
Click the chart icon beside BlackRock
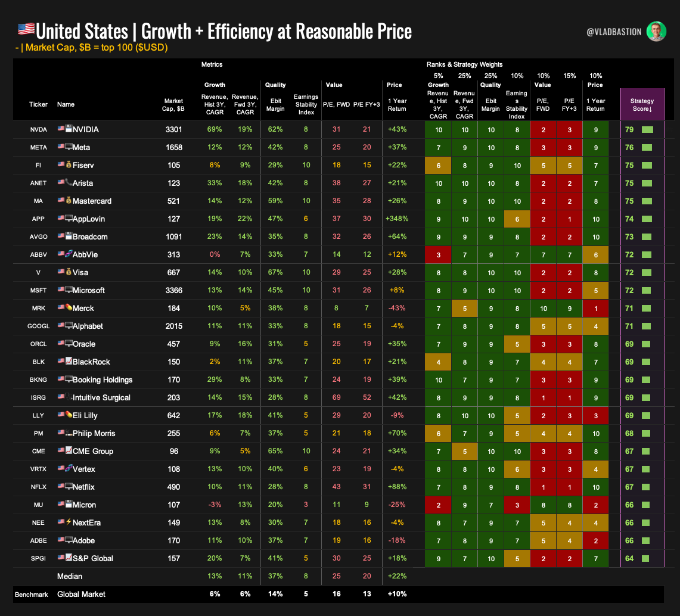[69, 361]
